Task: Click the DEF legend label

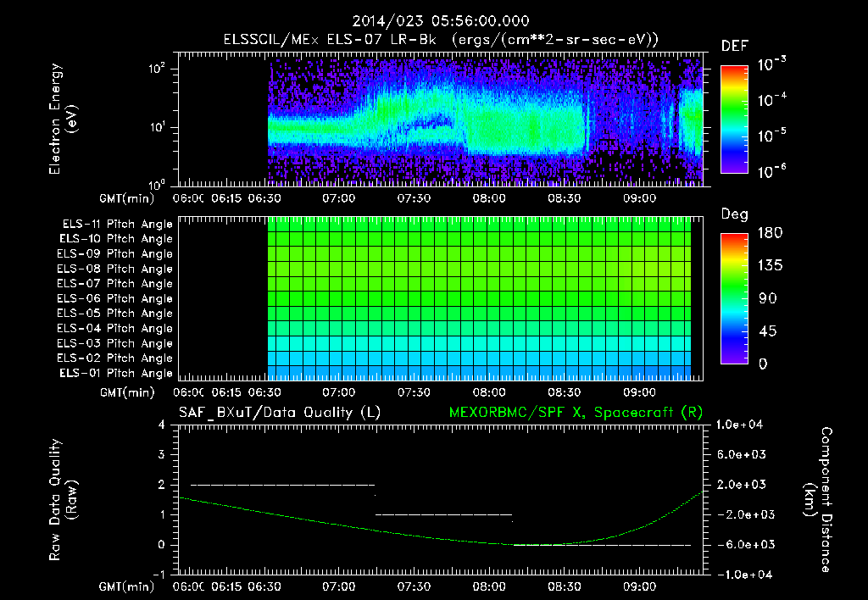Action: 735,46
